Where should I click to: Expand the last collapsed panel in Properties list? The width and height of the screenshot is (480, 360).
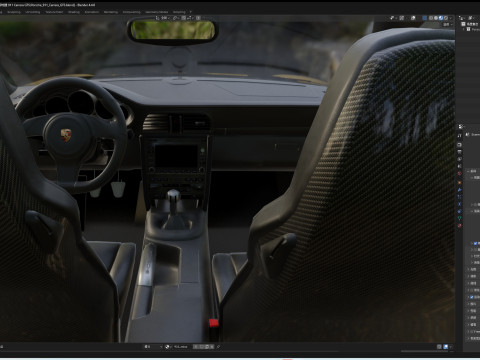[x=469, y=338]
